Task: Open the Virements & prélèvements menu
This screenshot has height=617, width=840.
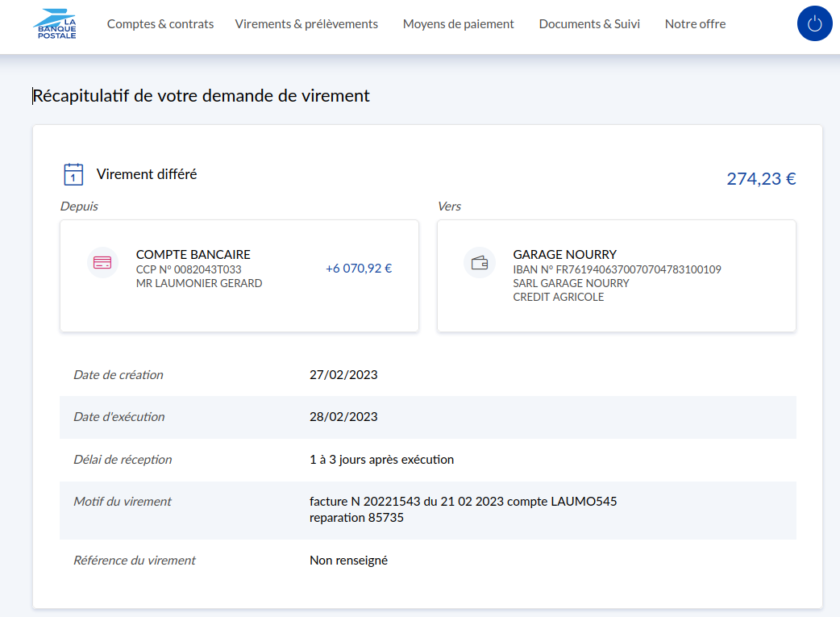Action: coord(306,24)
